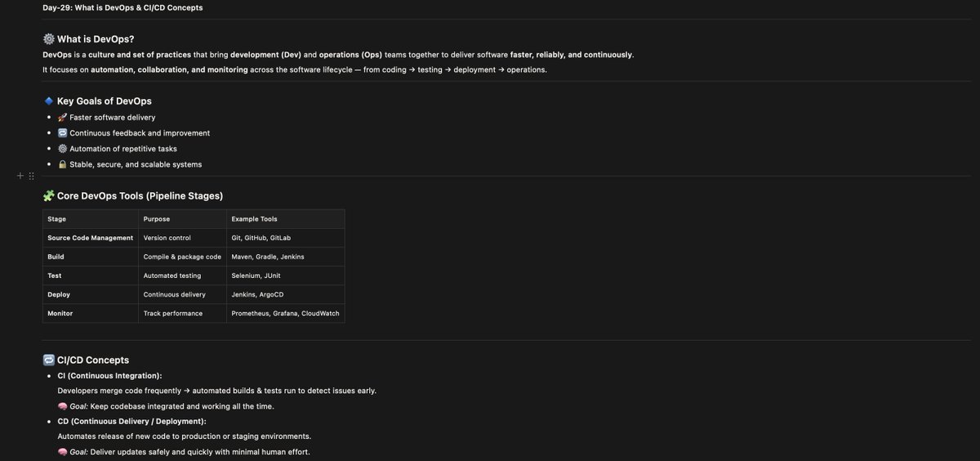Click the "Stage" table column header
The width and height of the screenshot is (980, 461).
[x=91, y=219]
